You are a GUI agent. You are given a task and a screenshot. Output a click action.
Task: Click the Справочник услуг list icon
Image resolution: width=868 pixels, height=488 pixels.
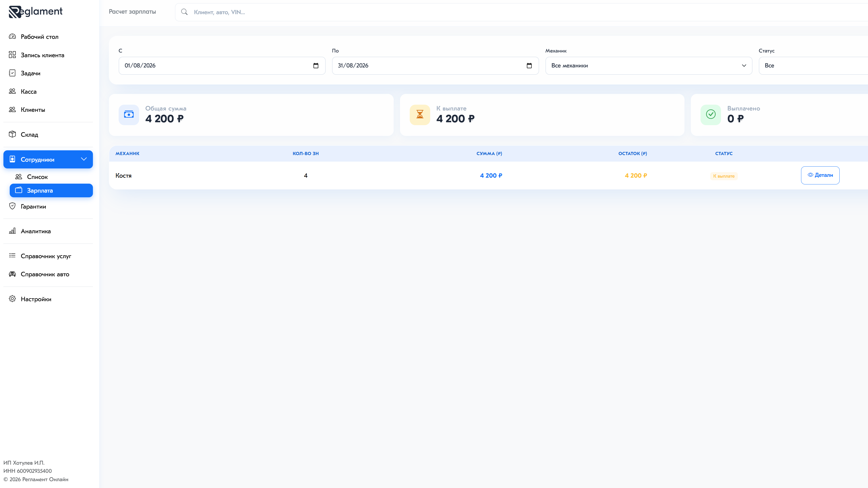12,256
